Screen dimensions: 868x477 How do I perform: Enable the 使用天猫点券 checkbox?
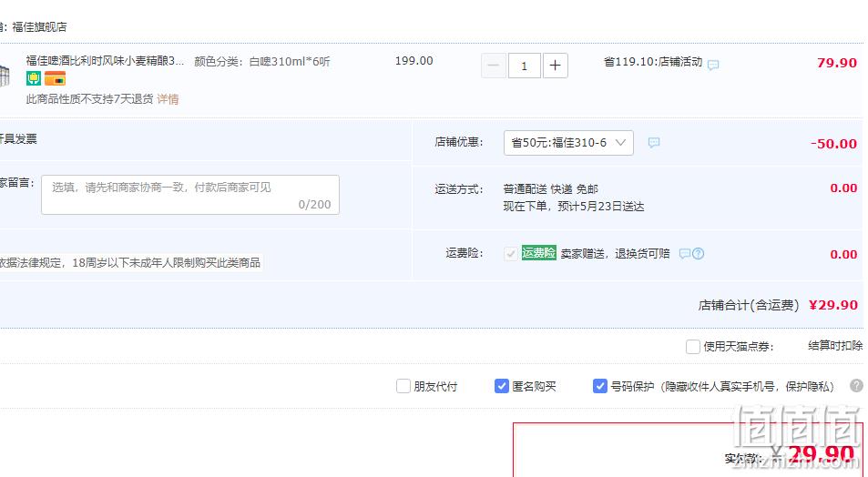click(x=692, y=347)
